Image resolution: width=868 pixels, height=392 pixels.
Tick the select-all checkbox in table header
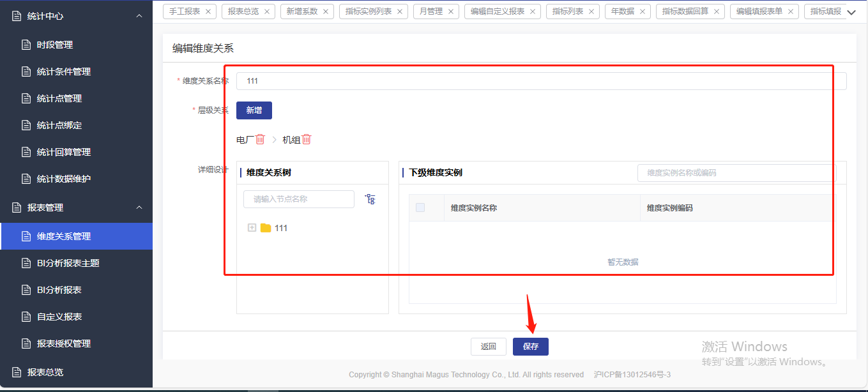[420, 207]
